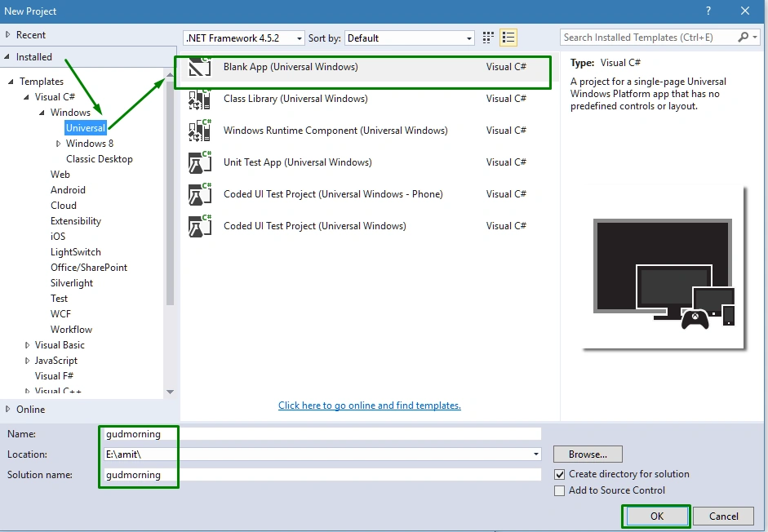This screenshot has height=532, width=768.
Task: Open search options dropdown arrow
Action: click(755, 38)
